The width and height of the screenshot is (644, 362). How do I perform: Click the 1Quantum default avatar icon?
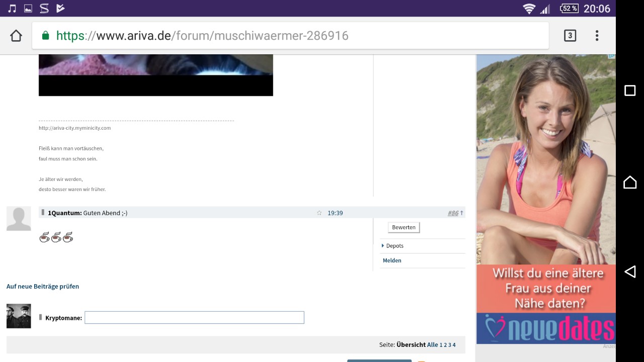coord(19,219)
